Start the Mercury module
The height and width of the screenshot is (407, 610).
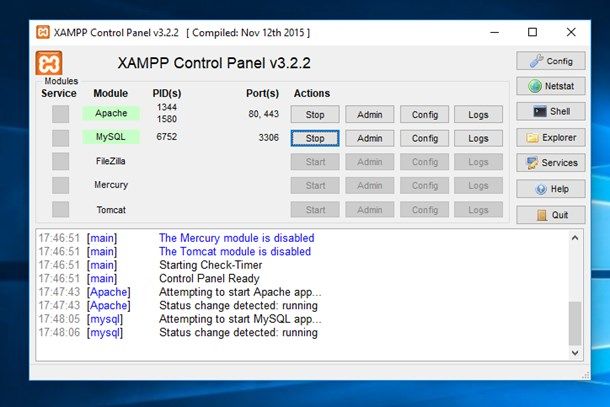pos(315,186)
